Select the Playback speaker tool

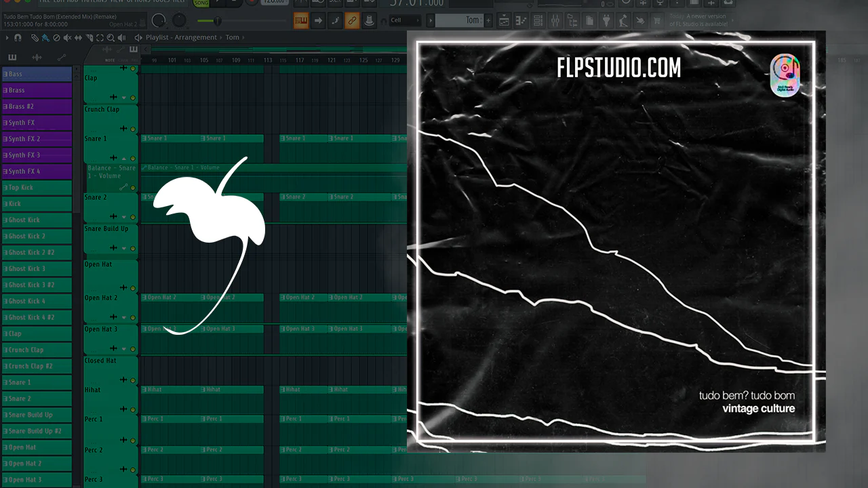pos(121,38)
